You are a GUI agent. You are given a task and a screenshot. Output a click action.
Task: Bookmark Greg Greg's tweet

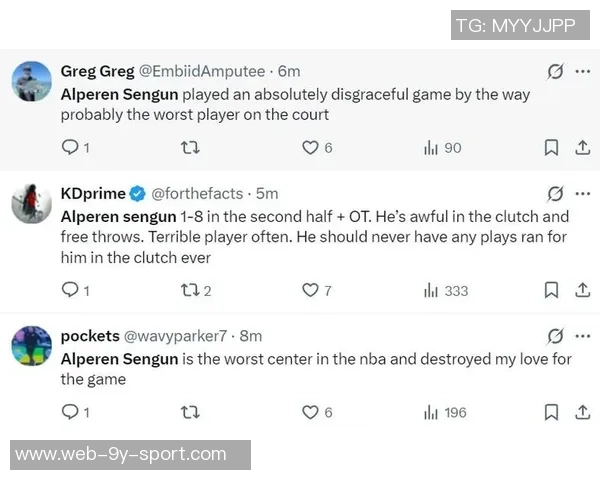pyautogui.click(x=551, y=148)
